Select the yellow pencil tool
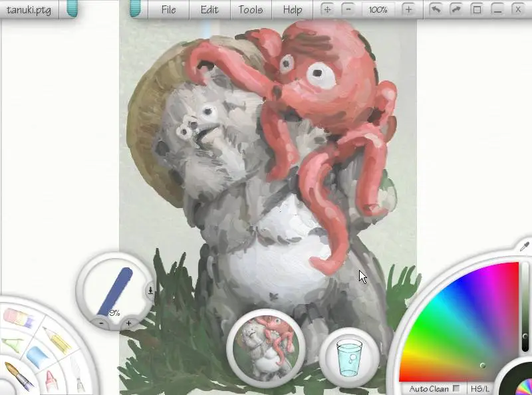Image resolution: width=532 pixels, height=395 pixels. point(57,340)
